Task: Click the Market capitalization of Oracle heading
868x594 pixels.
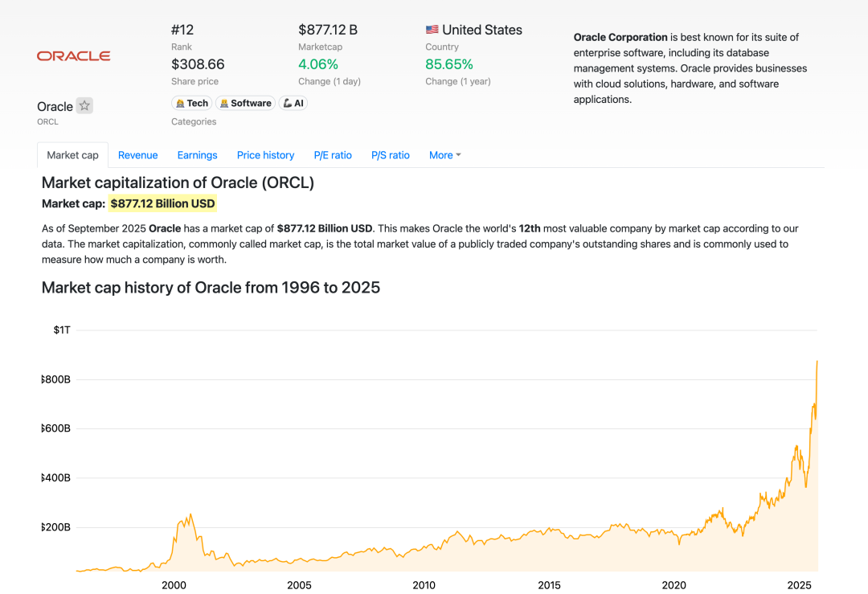Action: pyautogui.click(x=178, y=182)
